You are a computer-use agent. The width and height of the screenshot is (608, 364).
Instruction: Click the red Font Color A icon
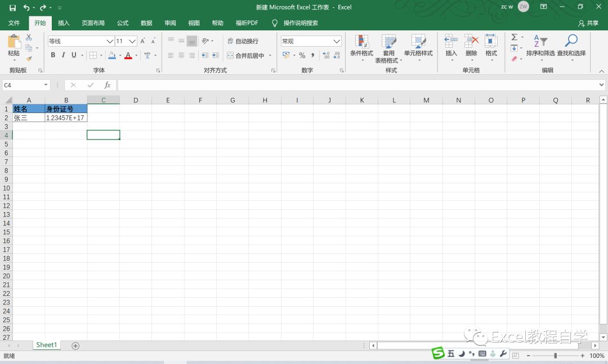pyautogui.click(x=128, y=55)
